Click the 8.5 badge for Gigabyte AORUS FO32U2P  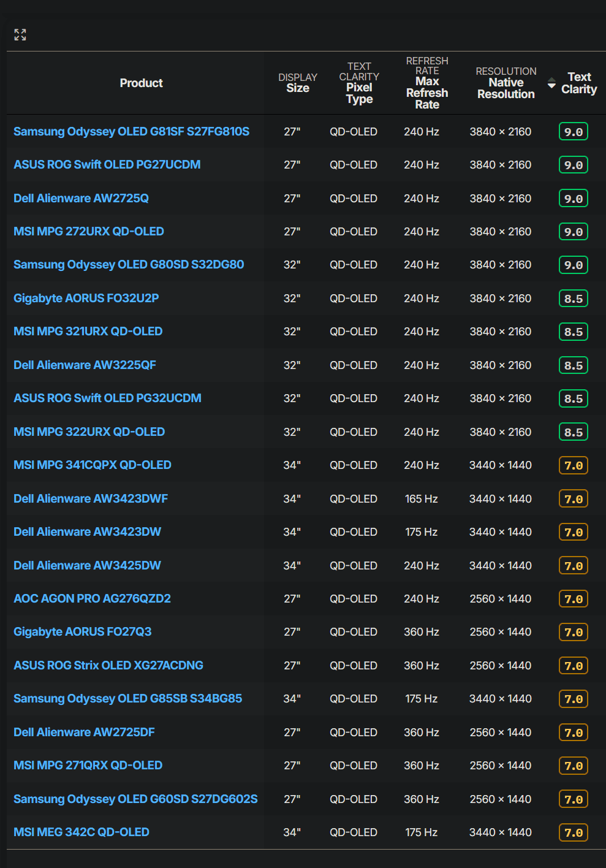tap(572, 298)
